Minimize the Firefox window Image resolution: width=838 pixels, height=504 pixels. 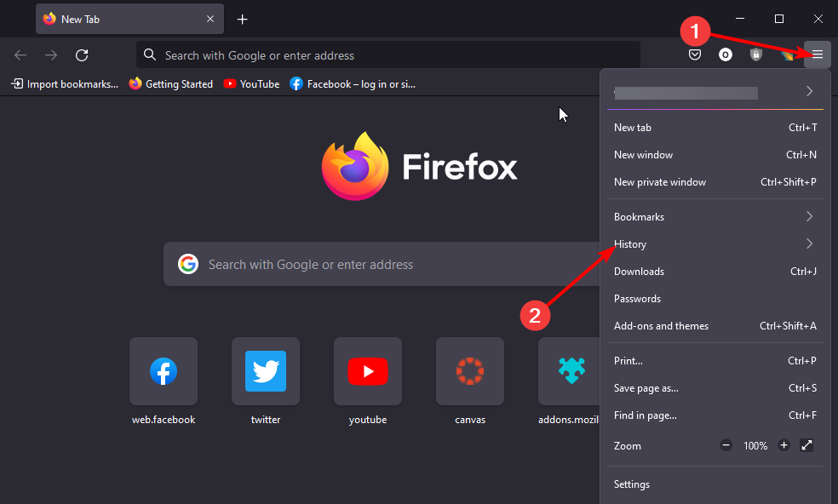tap(740, 19)
